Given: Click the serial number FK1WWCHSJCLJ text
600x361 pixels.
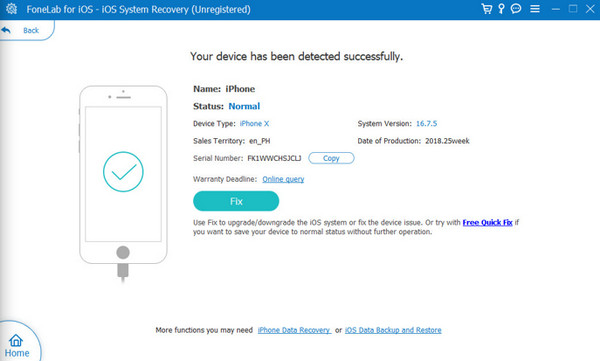Looking at the screenshot, I should point(274,158).
